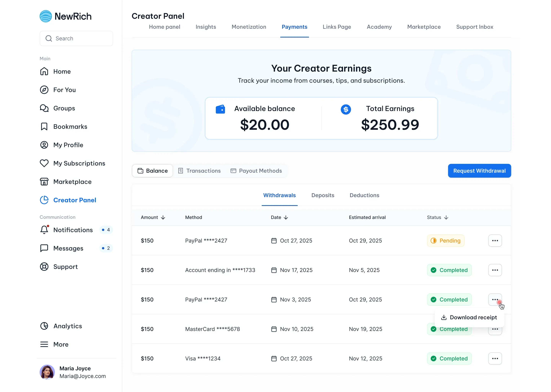Click the $20.00 available balance value

click(265, 125)
